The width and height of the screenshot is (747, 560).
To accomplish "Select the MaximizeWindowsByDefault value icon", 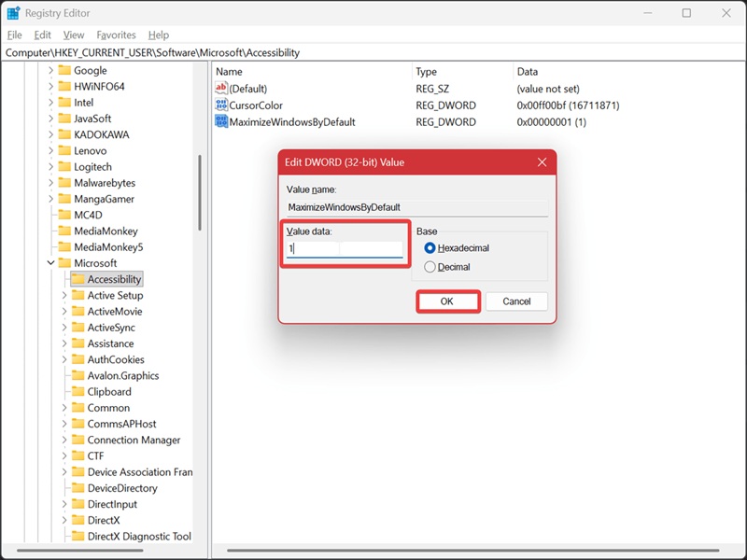I will click(x=221, y=121).
